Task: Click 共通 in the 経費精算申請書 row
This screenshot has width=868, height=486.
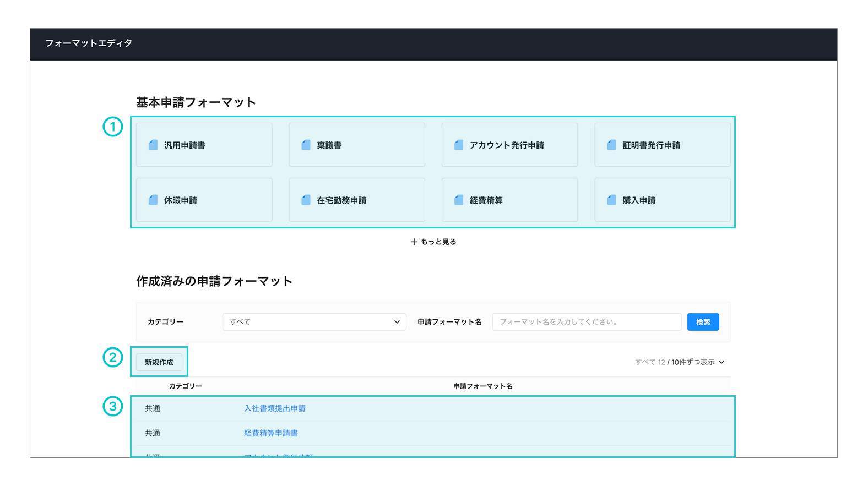Action: pyautogui.click(x=153, y=433)
